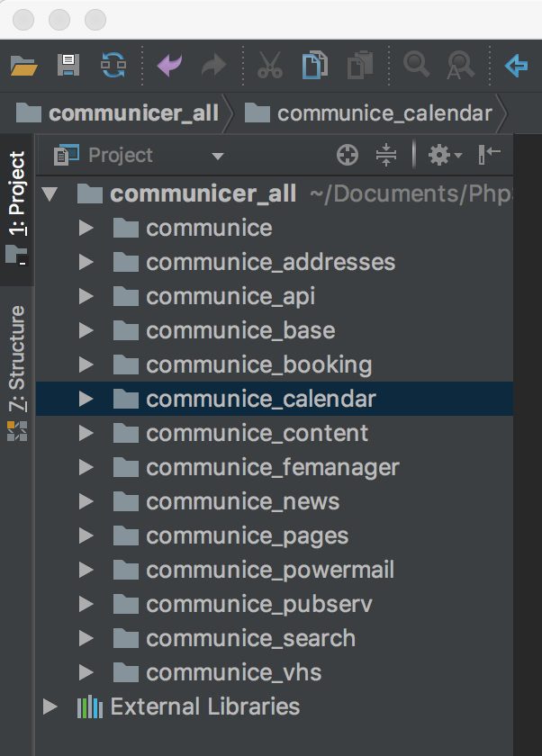Screen dimensions: 542x756
Task: Click the Collapse All icon in Project panel
Action: (386, 156)
